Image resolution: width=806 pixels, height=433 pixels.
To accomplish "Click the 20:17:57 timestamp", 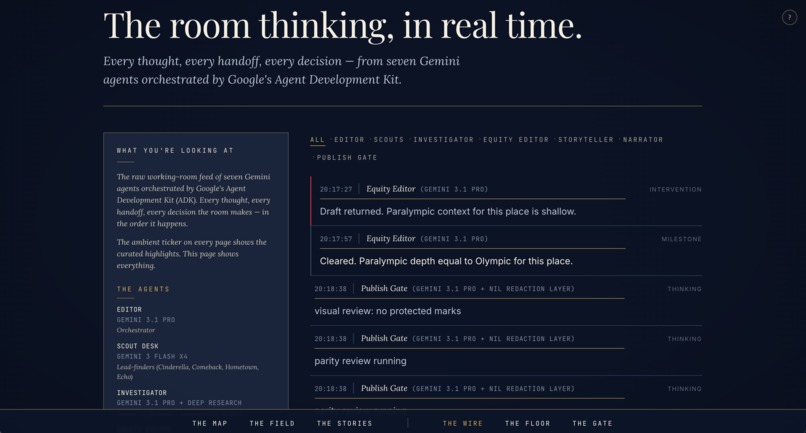I will pyautogui.click(x=336, y=239).
